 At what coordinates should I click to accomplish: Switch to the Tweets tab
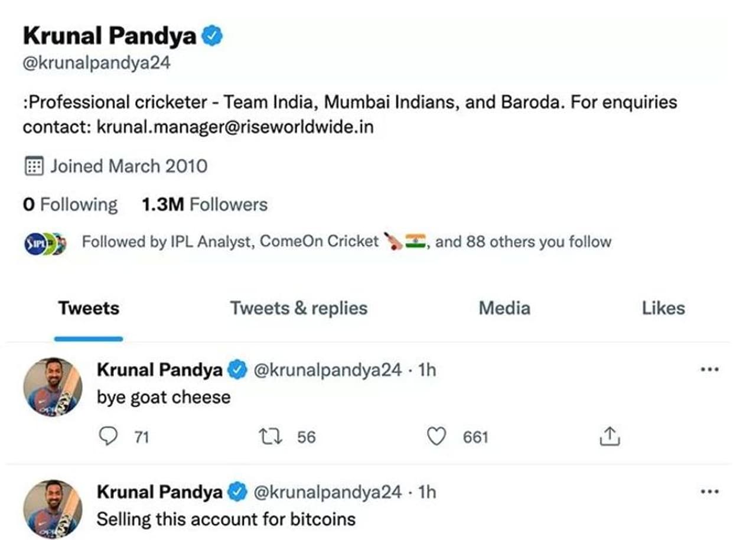89,308
